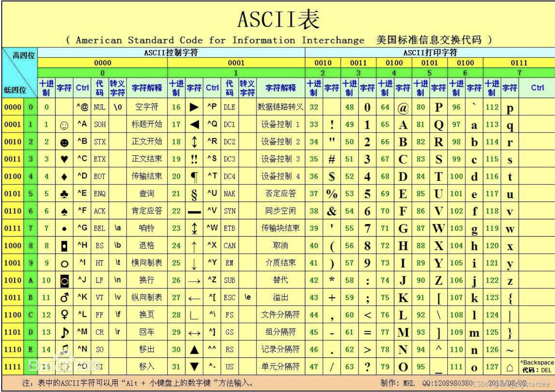Viewport: 555px width, 392px height.
Task: Select the '^Z' Ctrl cell
Action: pyautogui.click(x=212, y=280)
